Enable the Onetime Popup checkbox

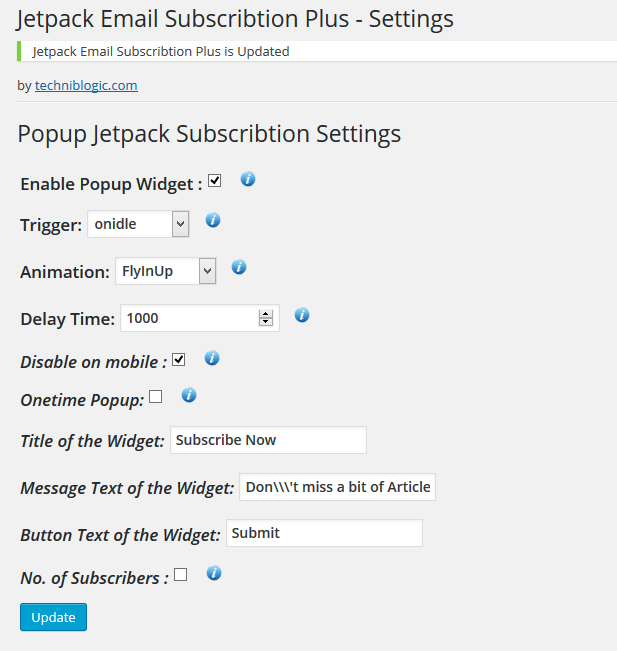156,397
